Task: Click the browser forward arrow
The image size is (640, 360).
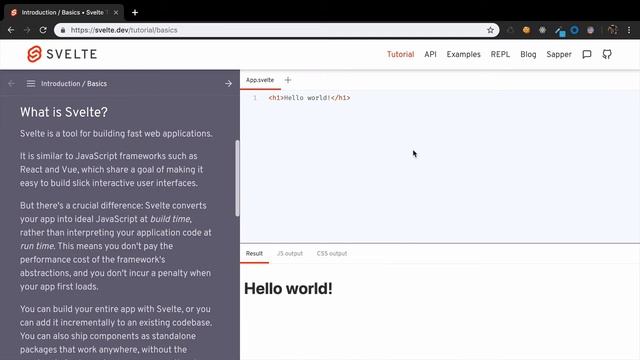Action: pos(27,30)
